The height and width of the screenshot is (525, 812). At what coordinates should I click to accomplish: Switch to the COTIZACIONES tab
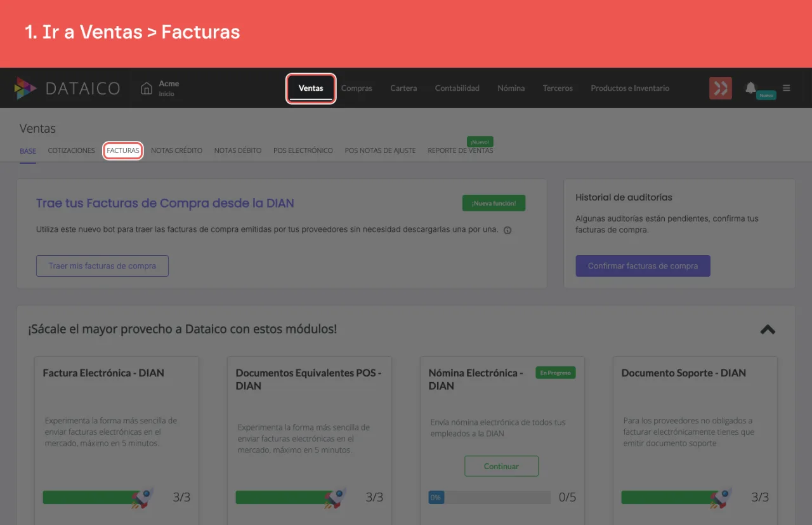(x=72, y=151)
